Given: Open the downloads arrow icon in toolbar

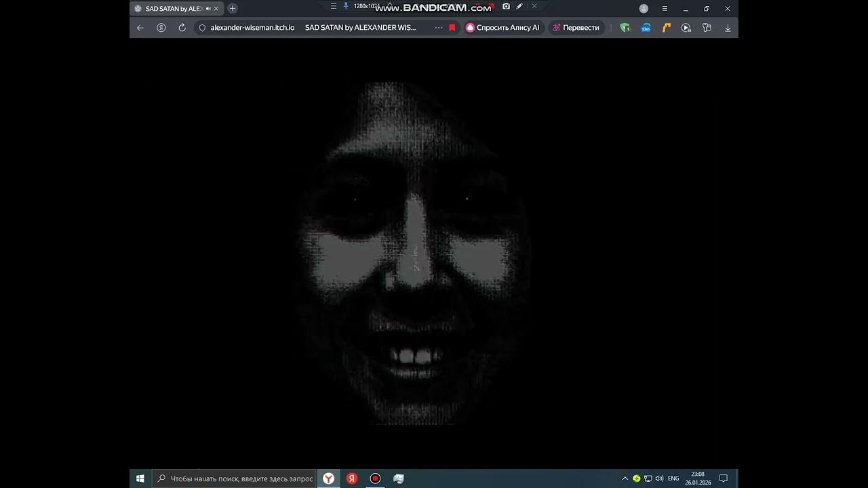Looking at the screenshot, I should [728, 28].
